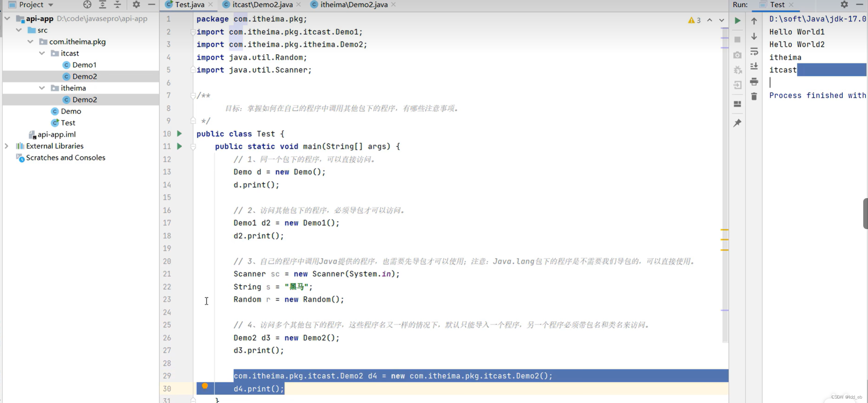
Task: Open Run panel settings gear
Action: point(844,4)
